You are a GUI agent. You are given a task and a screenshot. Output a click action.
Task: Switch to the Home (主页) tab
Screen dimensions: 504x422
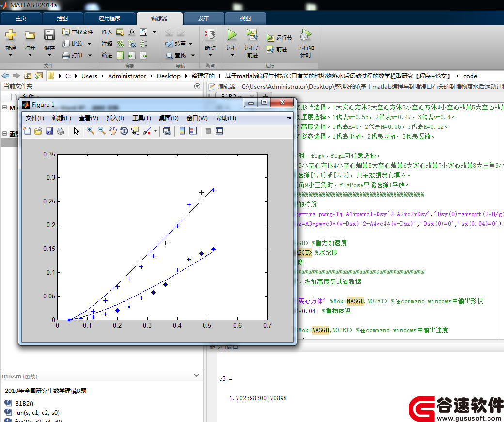(x=21, y=18)
